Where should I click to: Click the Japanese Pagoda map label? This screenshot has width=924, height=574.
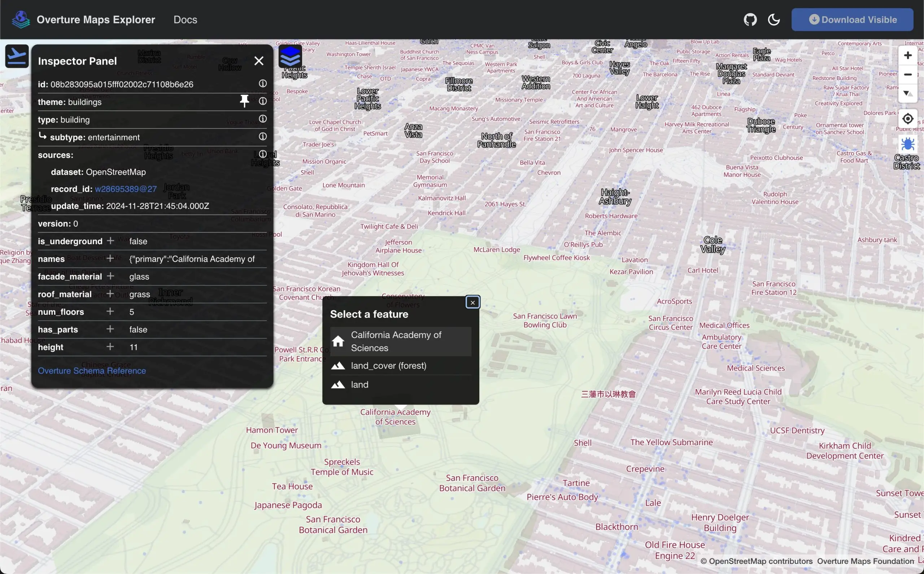(x=288, y=505)
